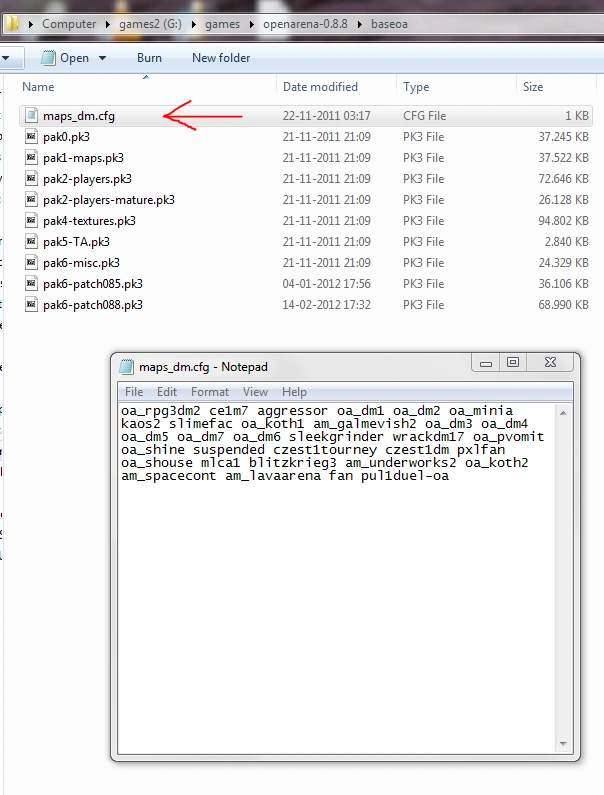604x795 pixels.
Task: Select the maps_dm.cfg file icon
Action: pyautogui.click(x=31, y=116)
